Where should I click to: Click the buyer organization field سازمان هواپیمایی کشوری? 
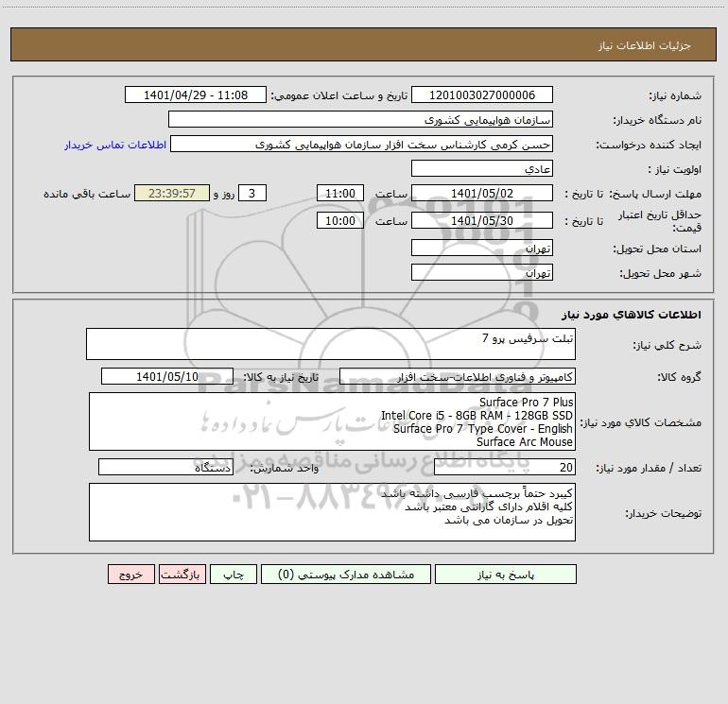tap(360, 119)
